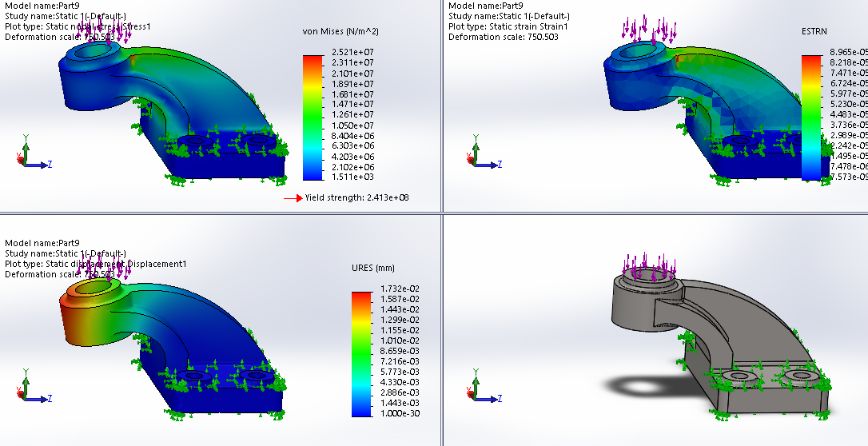Click 'Model name:Part9' in the strain plot viewport

[x=485, y=6]
